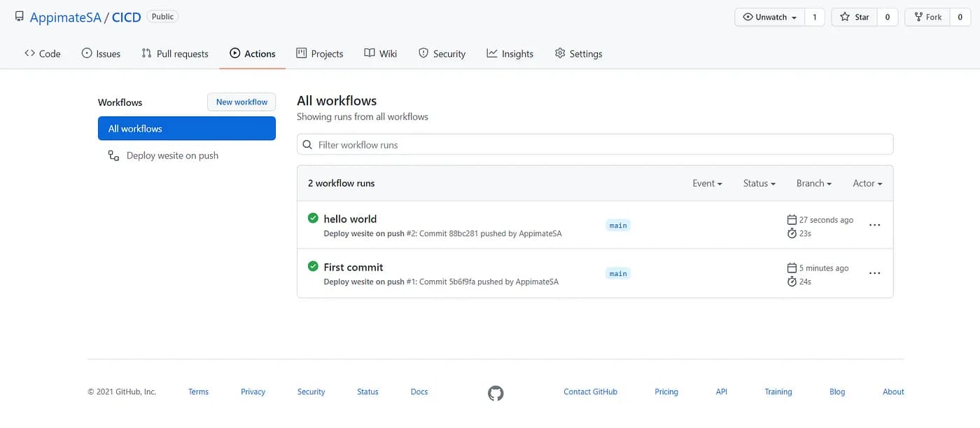This screenshot has height=428, width=980.
Task: Expand the Branch filter dropdown
Action: tap(813, 184)
